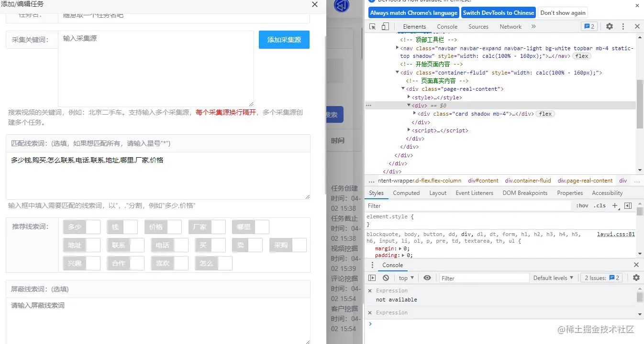Expand the margin shorthand property
644x344 pixels.
click(401, 248)
